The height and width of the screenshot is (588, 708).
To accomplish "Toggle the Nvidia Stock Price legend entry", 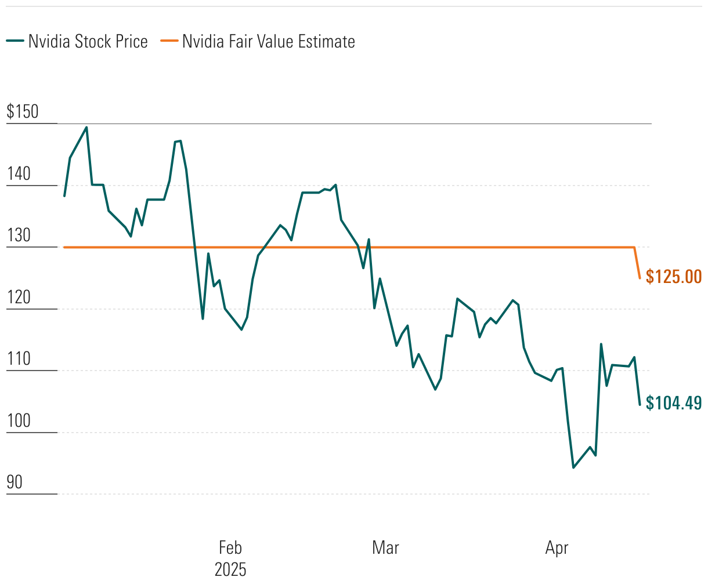I will [x=88, y=42].
